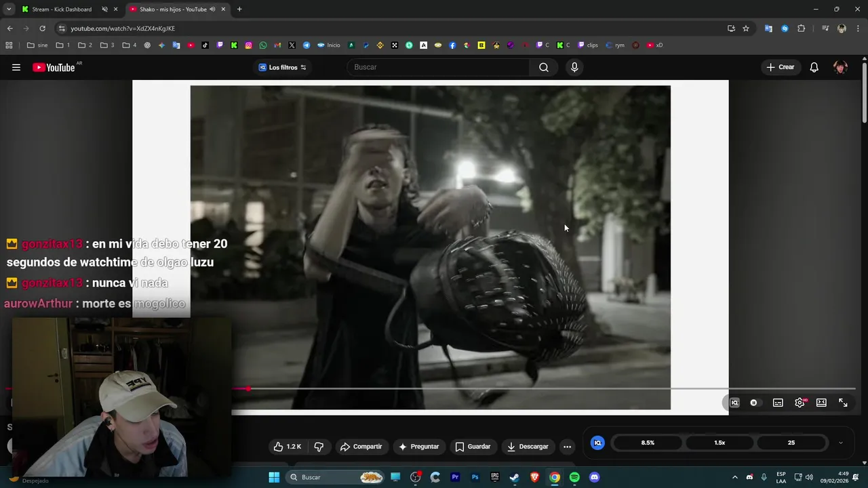Image resolution: width=868 pixels, height=488 pixels.
Task: Open the WhatsApp bookmark icon
Action: 263,45
